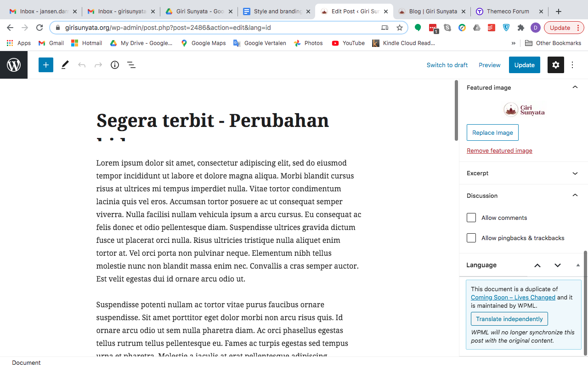This screenshot has width=588, height=368.
Task: Move the Language box down
Action: 558,265
